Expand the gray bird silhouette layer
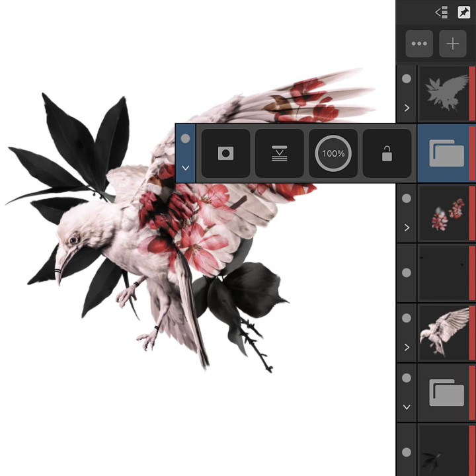This screenshot has height=476, width=476. 407,108
